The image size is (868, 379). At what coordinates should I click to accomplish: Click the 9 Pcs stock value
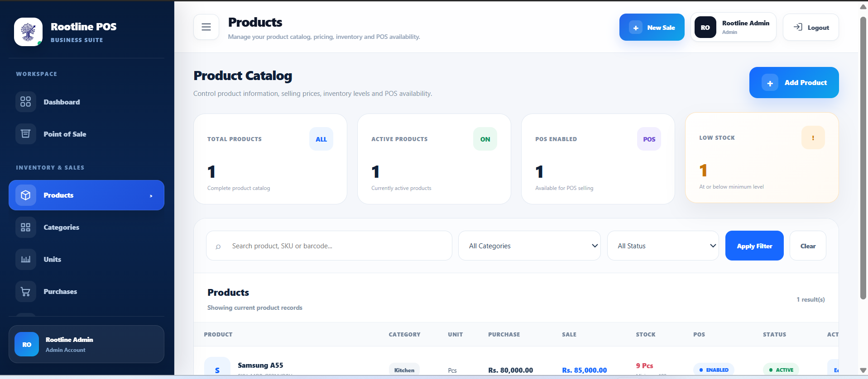[644, 365]
